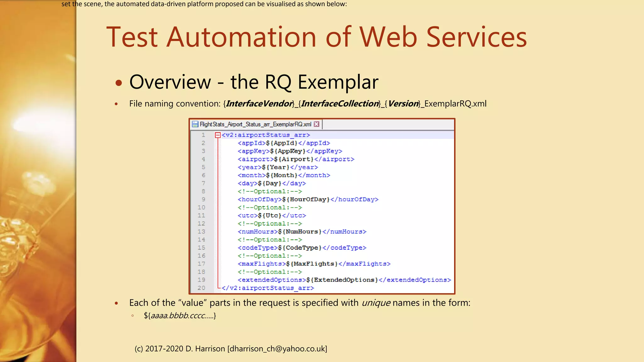
Task: Collapse the v2:airportStatus_arr fold marker
Action: 218,135
